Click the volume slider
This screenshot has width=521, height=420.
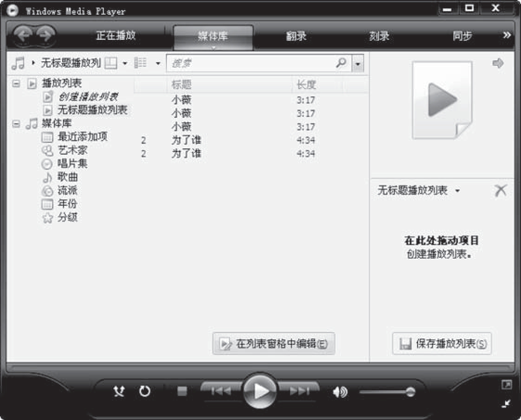point(387,392)
